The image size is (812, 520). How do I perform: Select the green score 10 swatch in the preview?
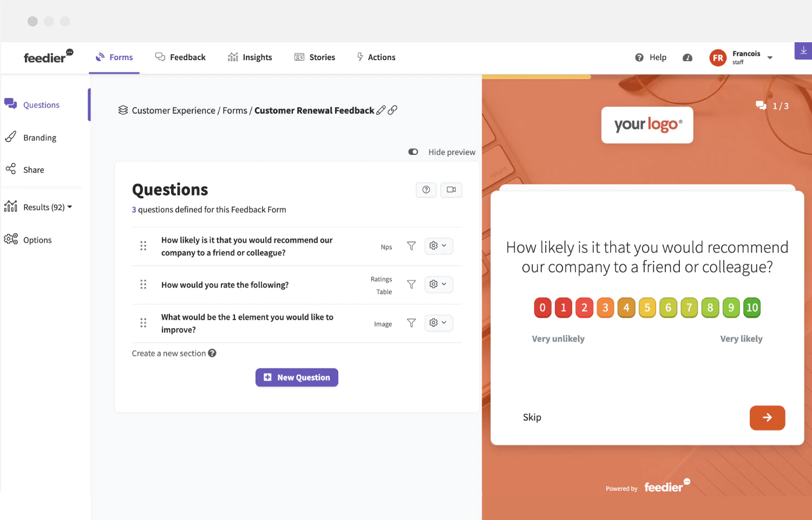[x=752, y=307]
